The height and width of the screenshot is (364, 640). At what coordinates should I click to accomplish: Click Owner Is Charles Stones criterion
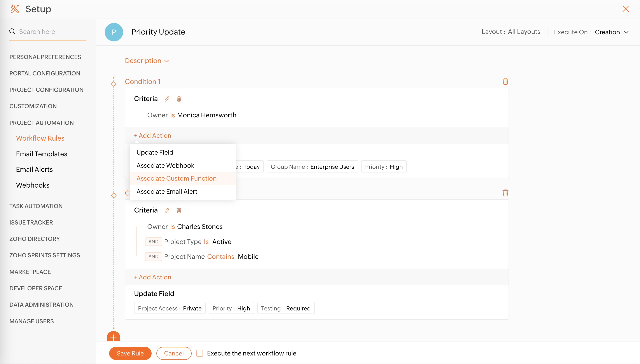point(185,226)
